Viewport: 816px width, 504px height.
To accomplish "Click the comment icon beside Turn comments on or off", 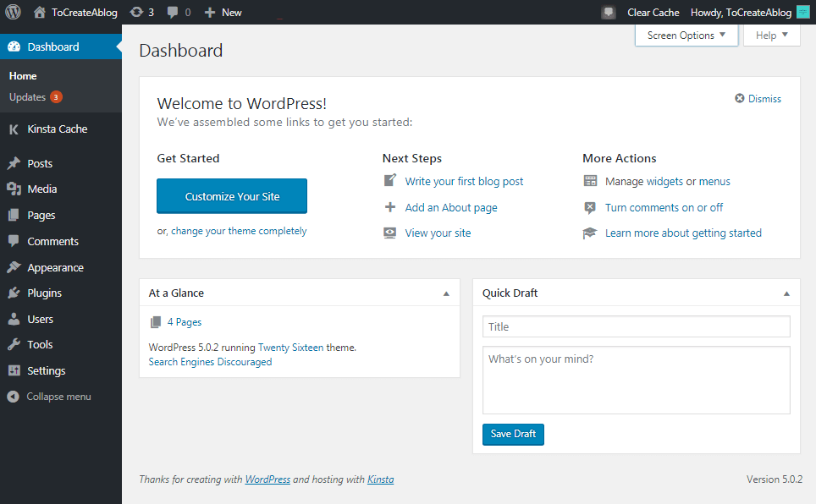I will click(590, 207).
